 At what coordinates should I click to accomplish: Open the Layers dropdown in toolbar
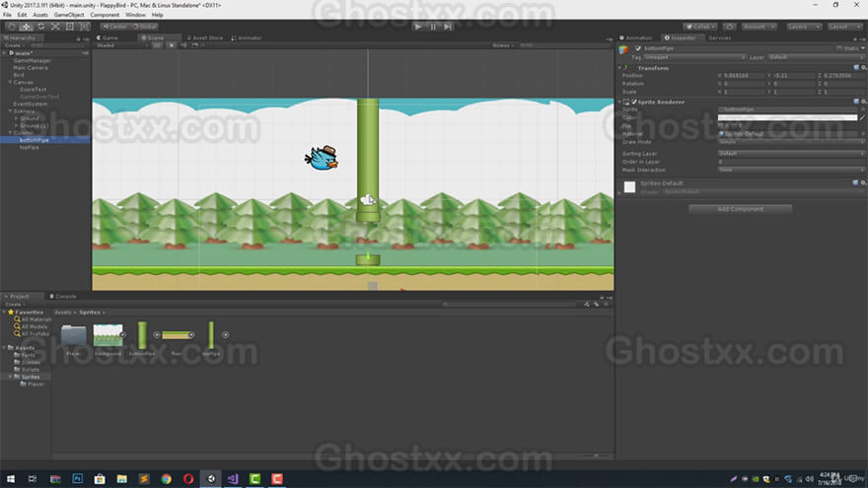coord(804,27)
